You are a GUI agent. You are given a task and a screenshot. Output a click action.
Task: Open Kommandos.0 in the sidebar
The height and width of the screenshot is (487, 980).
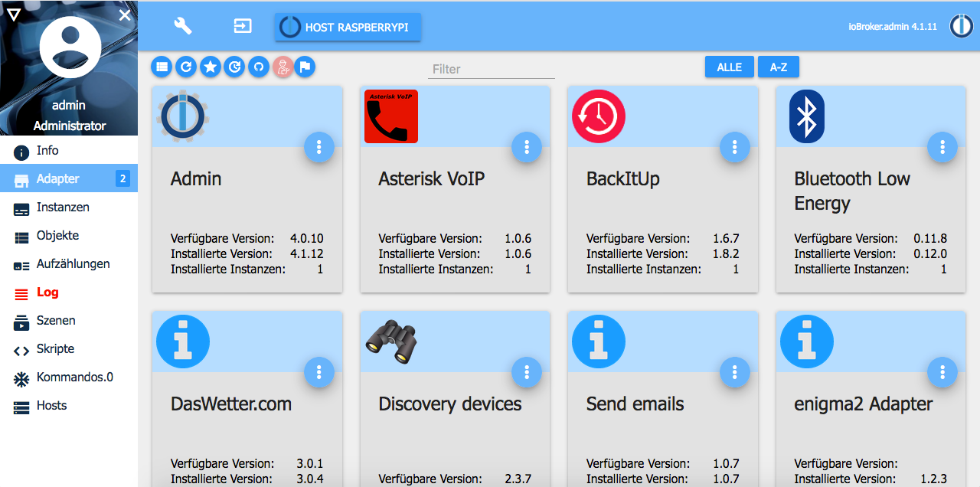point(69,378)
